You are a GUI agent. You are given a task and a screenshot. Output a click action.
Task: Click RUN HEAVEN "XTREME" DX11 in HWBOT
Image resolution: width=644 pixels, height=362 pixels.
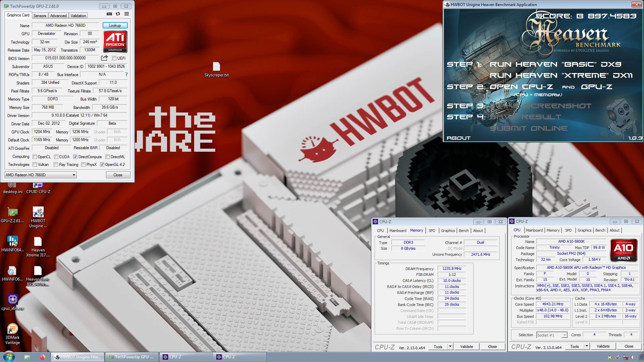[561, 75]
